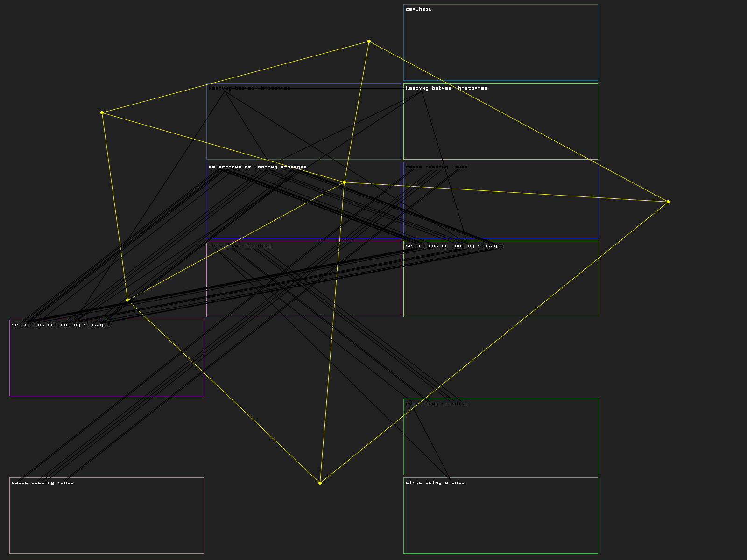Click the topmost yellow node
This screenshot has width=747, height=560.
click(369, 42)
